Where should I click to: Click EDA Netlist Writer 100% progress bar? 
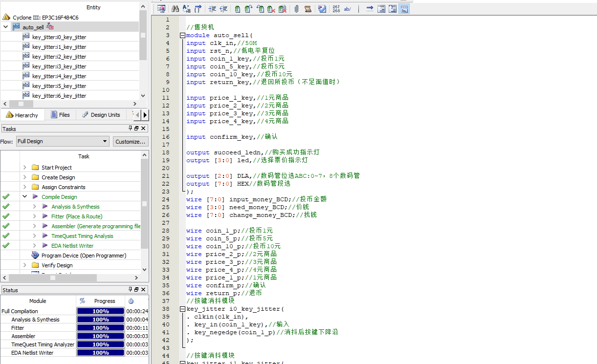tap(101, 353)
